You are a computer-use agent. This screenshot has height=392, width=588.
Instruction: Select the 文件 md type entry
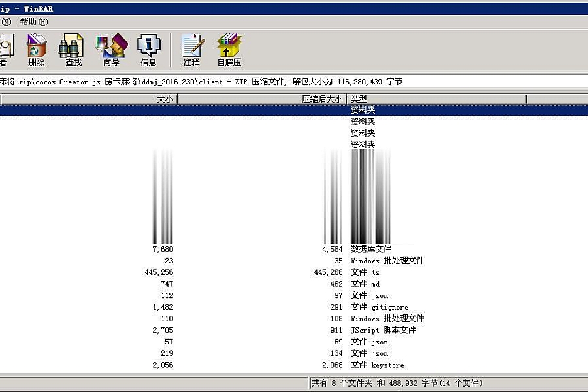pyautogui.click(x=365, y=284)
